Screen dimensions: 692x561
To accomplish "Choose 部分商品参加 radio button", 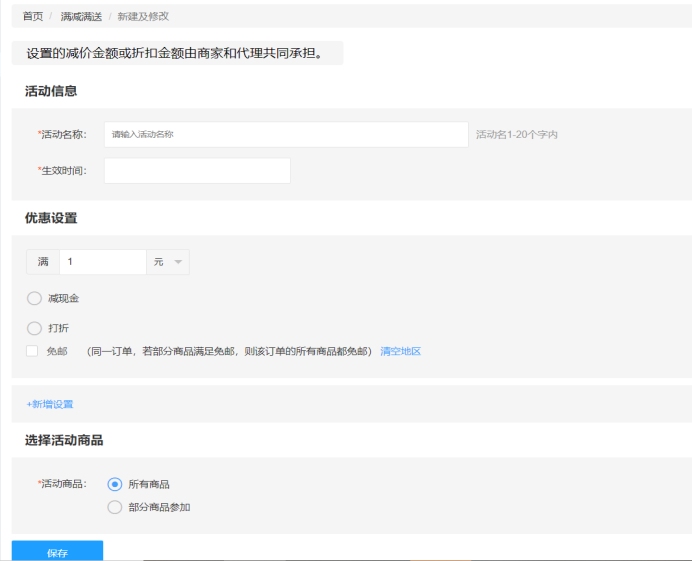I will pyautogui.click(x=115, y=507).
